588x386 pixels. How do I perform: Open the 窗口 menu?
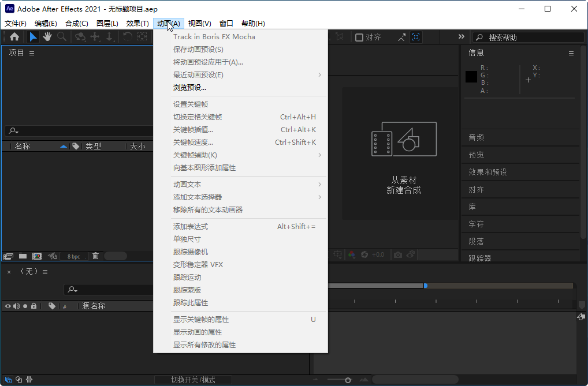225,23
